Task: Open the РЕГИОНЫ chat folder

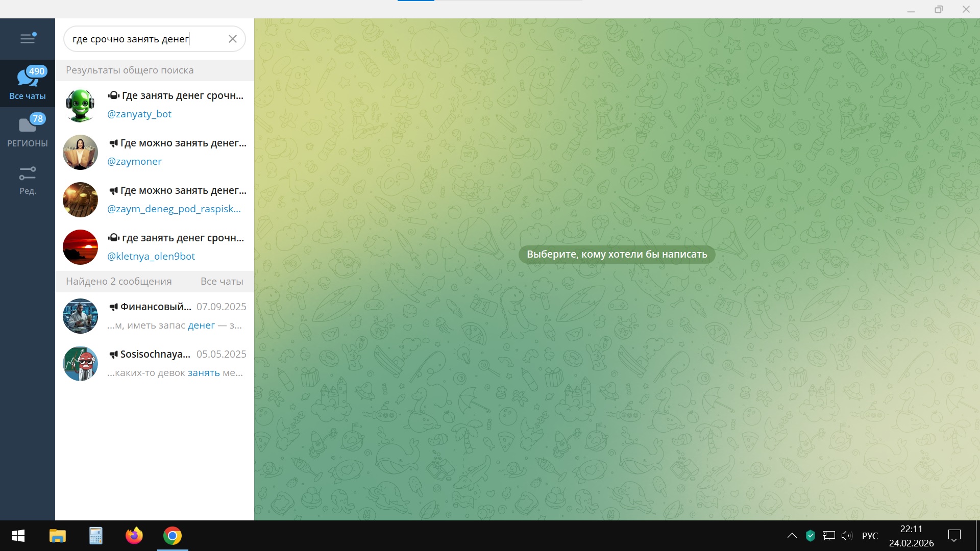Action: 28,131
